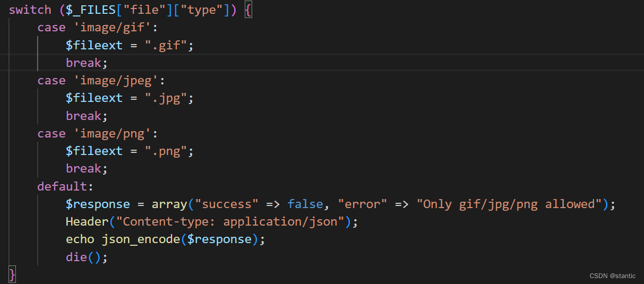Click the $response variable on the array line
This screenshot has width=644, height=284.
pyautogui.click(x=98, y=204)
